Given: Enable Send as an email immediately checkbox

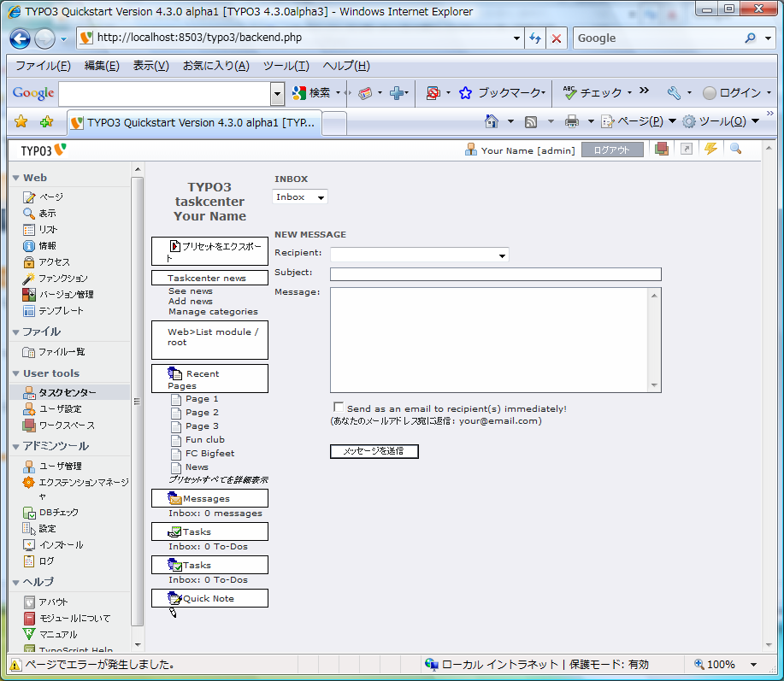Looking at the screenshot, I should tap(339, 408).
